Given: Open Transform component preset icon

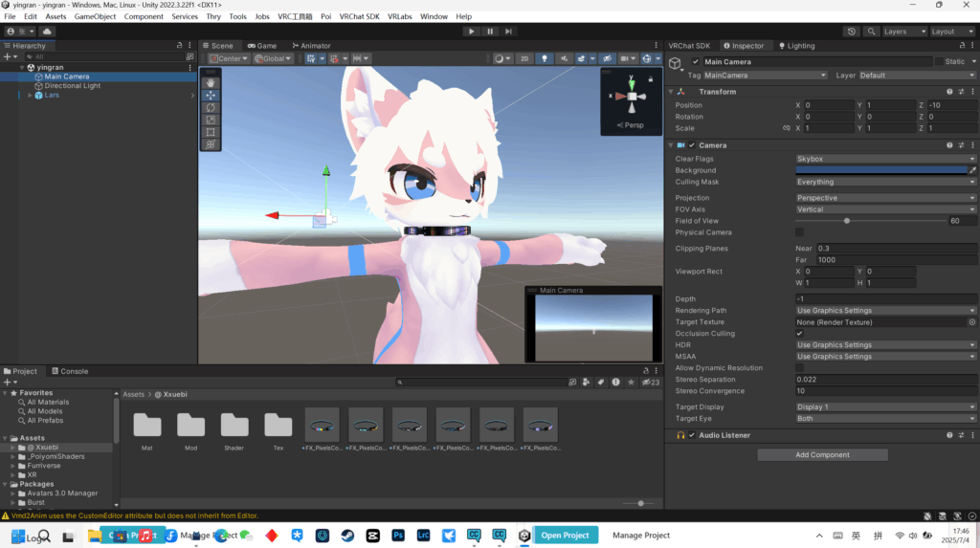Looking at the screenshot, I should (961, 92).
